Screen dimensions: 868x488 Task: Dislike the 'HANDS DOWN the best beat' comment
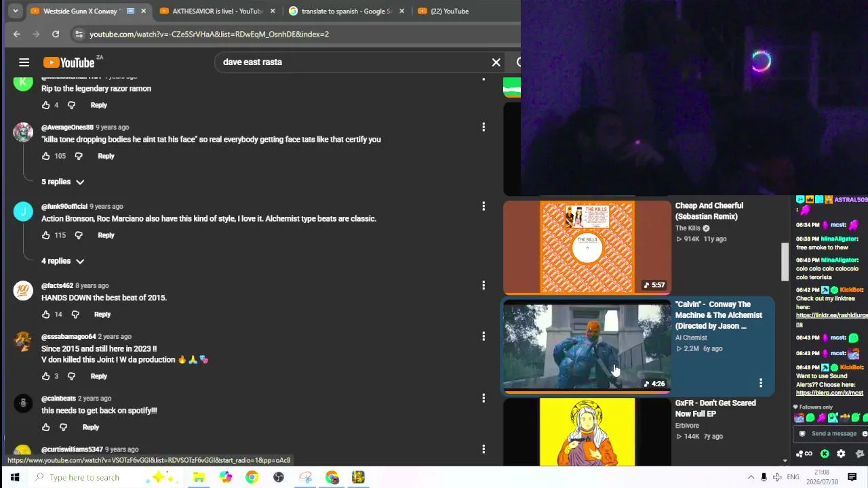coord(75,314)
